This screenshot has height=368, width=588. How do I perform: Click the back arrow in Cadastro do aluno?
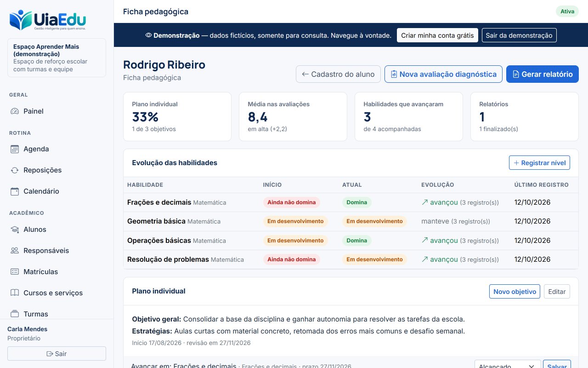pos(305,74)
